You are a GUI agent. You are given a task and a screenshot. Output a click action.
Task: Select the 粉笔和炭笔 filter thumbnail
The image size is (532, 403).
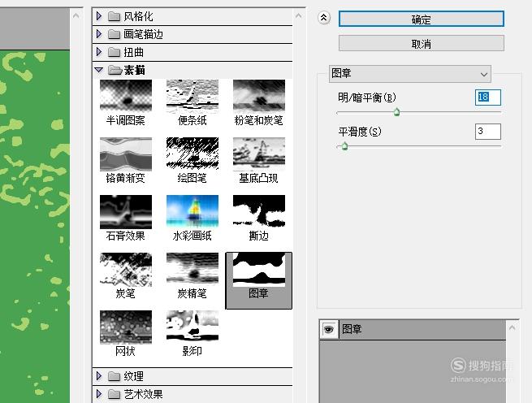(259, 96)
